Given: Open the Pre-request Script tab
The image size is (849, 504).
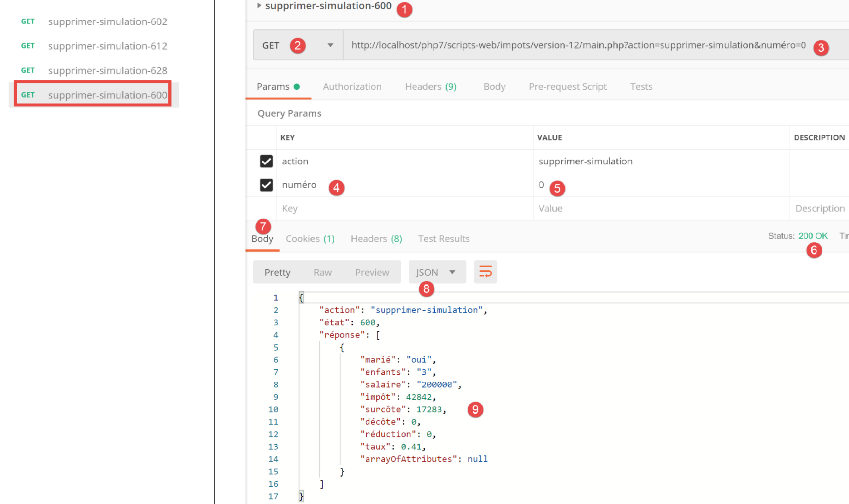Looking at the screenshot, I should [567, 87].
